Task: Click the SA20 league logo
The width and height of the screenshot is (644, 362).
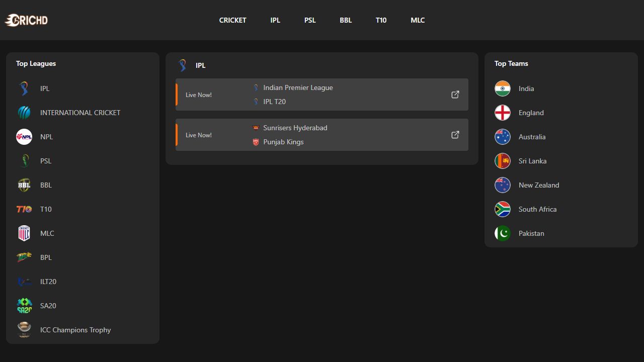Action: pyautogui.click(x=24, y=306)
